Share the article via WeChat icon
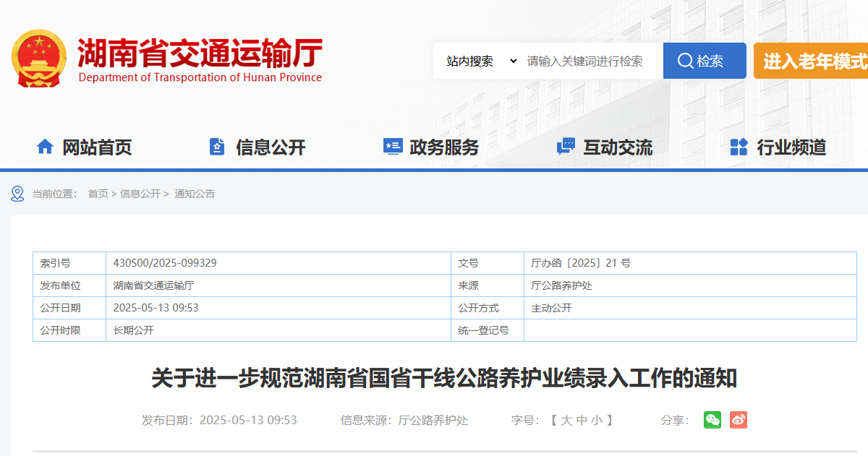This screenshot has height=456, width=868. (x=712, y=420)
